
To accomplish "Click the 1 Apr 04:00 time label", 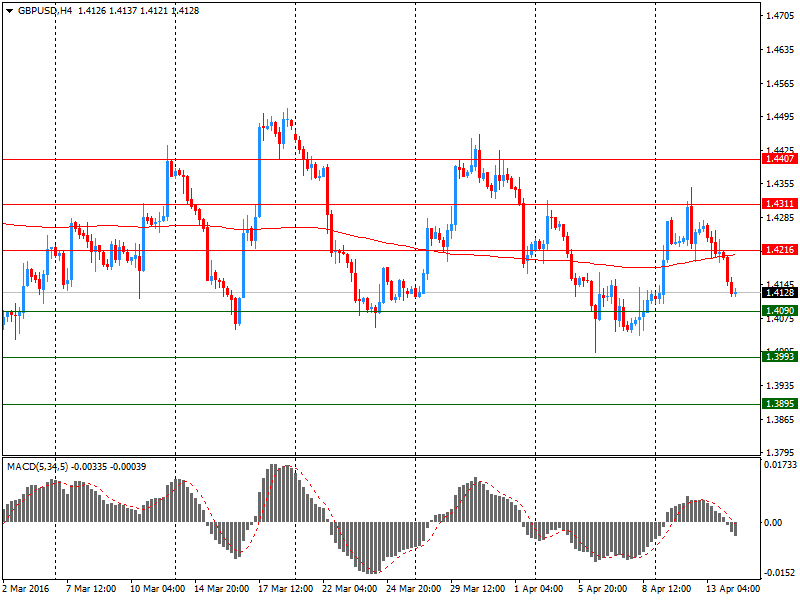I will click(x=539, y=589).
